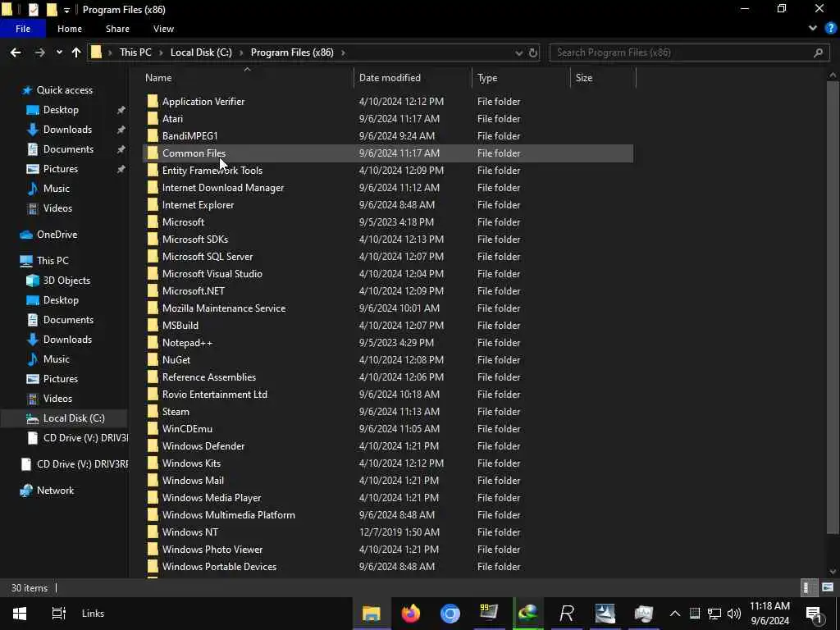Click This PC in the address breadcrumb

[x=135, y=52]
